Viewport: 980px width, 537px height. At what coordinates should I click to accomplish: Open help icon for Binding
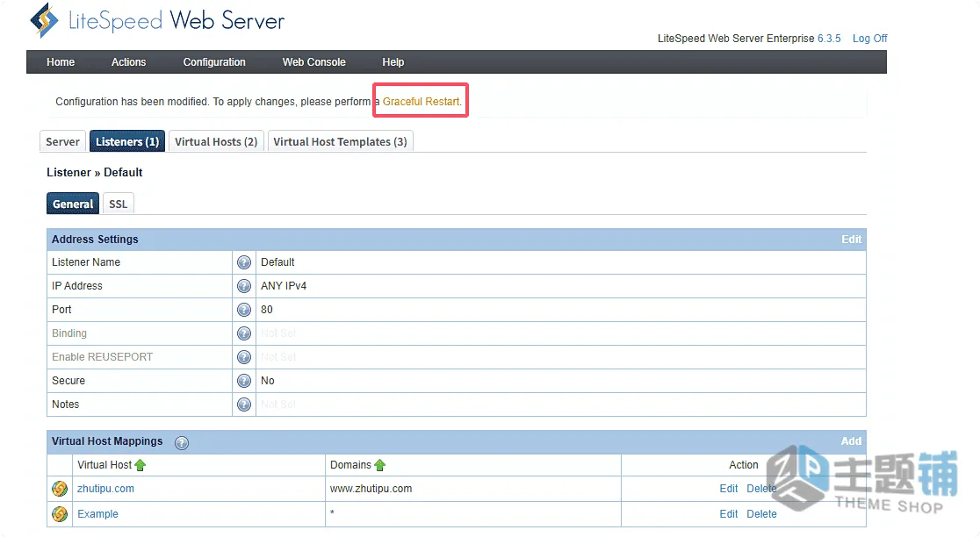click(x=244, y=333)
